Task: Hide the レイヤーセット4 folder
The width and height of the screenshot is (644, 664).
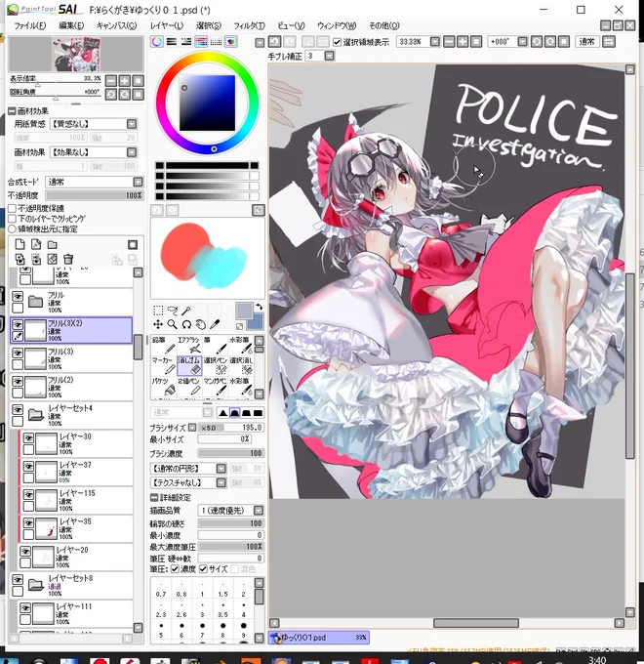Action: (18, 410)
